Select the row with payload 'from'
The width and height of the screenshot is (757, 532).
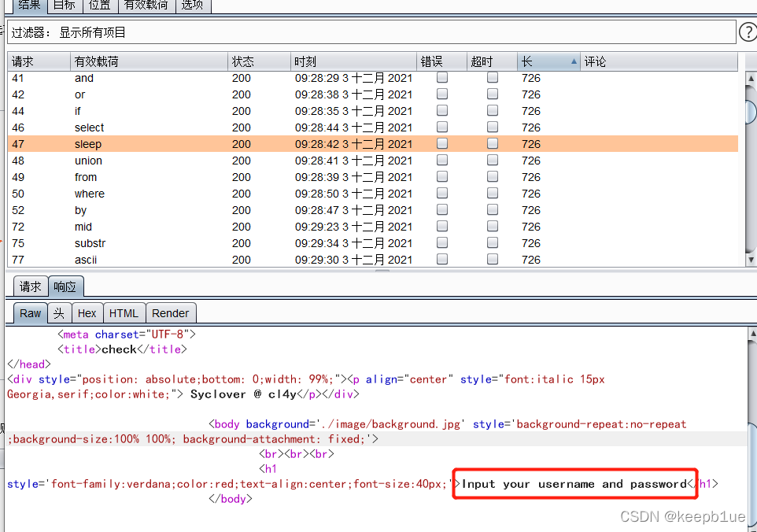pos(373,177)
